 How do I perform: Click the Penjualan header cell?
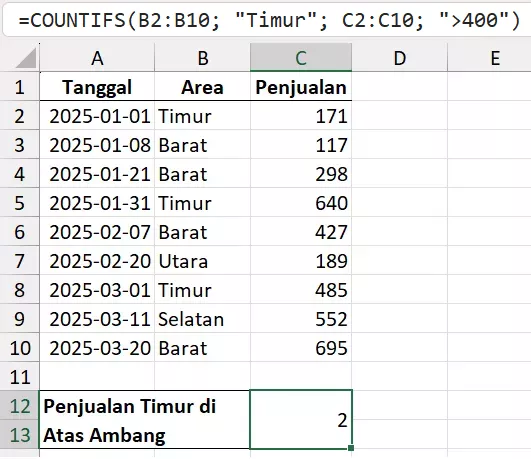click(x=301, y=87)
